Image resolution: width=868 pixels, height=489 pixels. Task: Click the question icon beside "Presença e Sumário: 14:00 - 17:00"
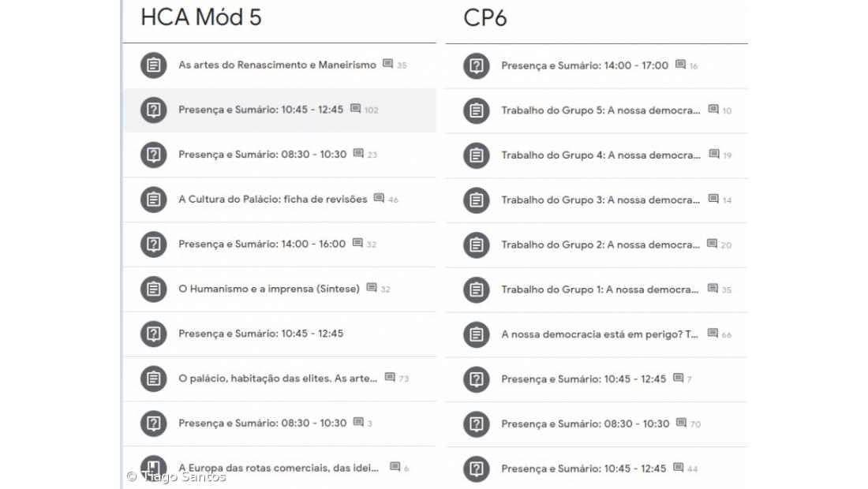(x=476, y=65)
